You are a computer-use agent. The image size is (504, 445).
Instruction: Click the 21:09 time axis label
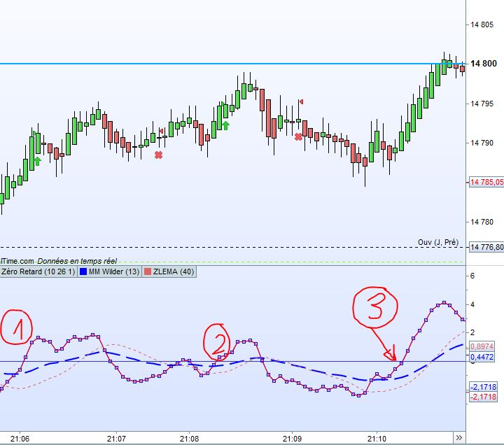coord(292,439)
